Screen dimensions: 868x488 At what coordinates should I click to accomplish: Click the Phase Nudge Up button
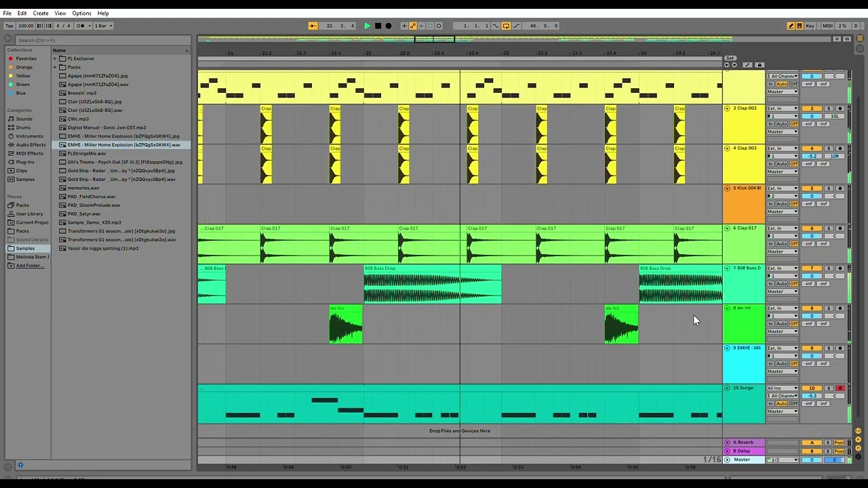click(x=49, y=26)
